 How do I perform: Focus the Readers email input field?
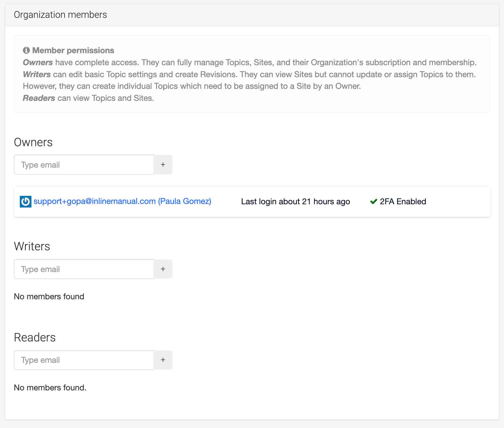pyautogui.click(x=84, y=360)
